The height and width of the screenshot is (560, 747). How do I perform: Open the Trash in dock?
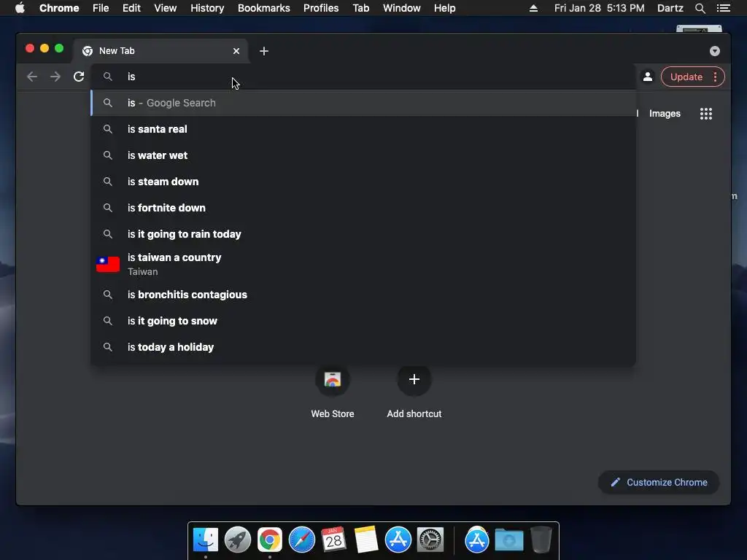pos(541,540)
